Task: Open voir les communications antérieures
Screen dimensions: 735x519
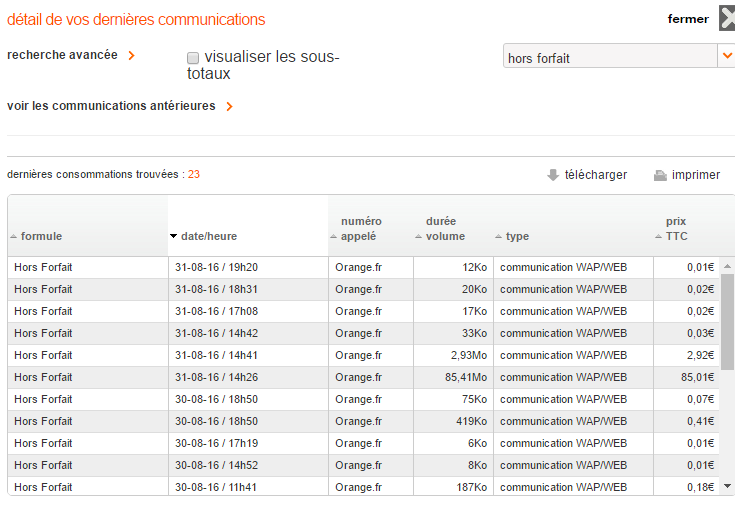Action: [x=111, y=106]
